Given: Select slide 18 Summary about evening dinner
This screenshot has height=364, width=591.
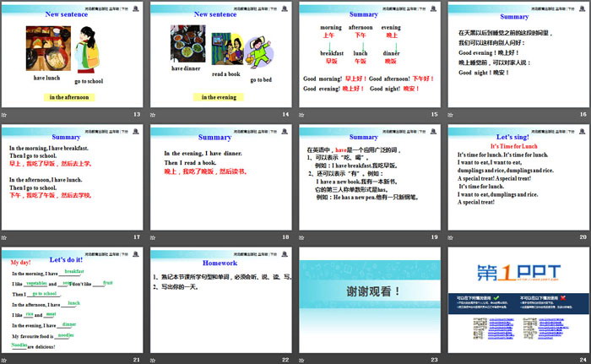Looking at the screenshot, I should (221, 177).
